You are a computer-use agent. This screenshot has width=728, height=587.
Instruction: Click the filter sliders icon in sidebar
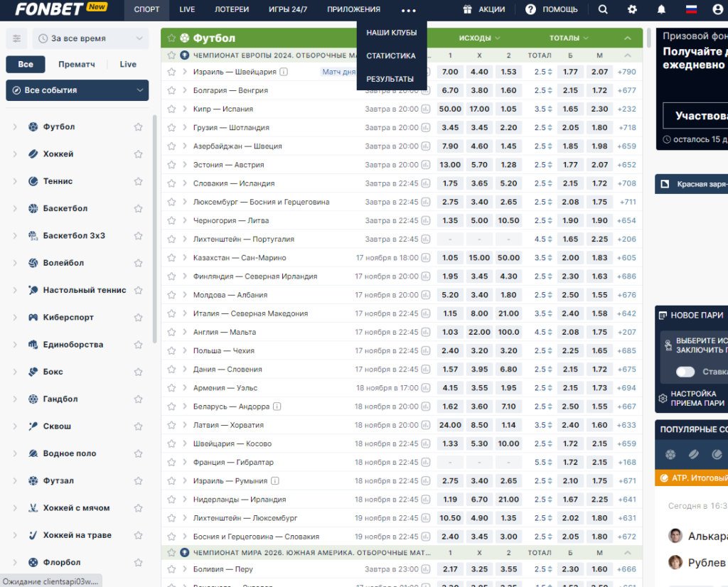(17, 38)
